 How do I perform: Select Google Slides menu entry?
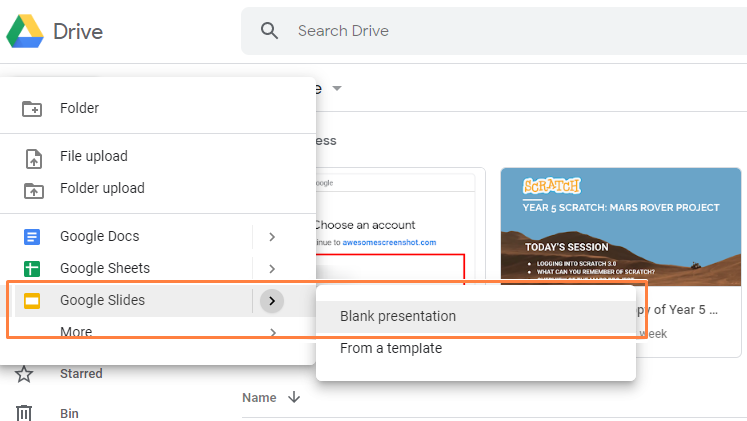coord(102,300)
